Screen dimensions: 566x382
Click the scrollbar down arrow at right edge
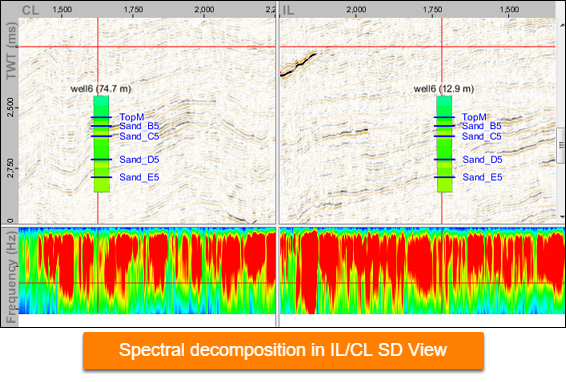(561, 217)
